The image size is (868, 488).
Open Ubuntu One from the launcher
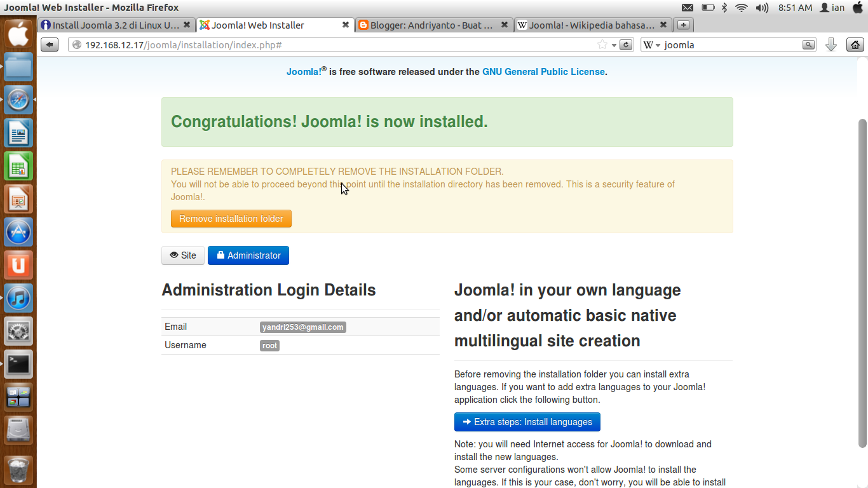18,265
